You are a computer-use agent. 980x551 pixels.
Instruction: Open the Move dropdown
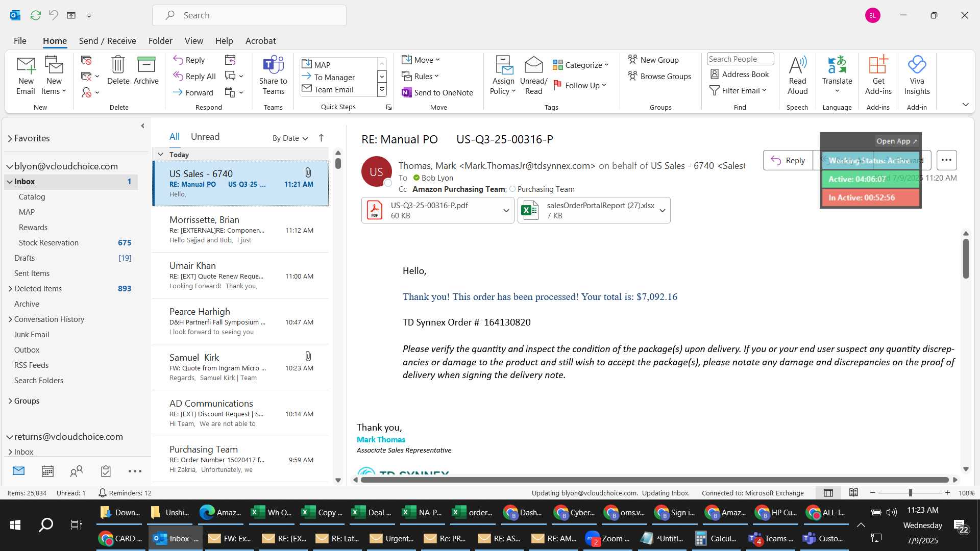click(421, 60)
